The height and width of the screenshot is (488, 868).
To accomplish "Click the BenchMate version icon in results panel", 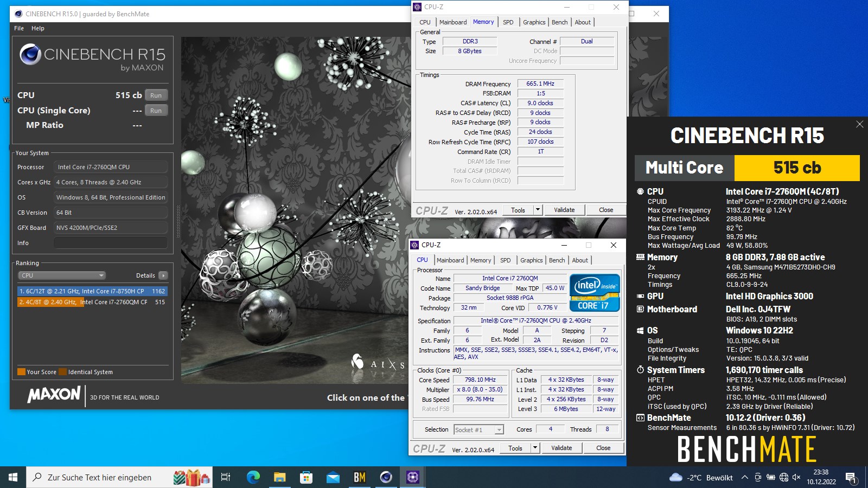I will coord(640,418).
